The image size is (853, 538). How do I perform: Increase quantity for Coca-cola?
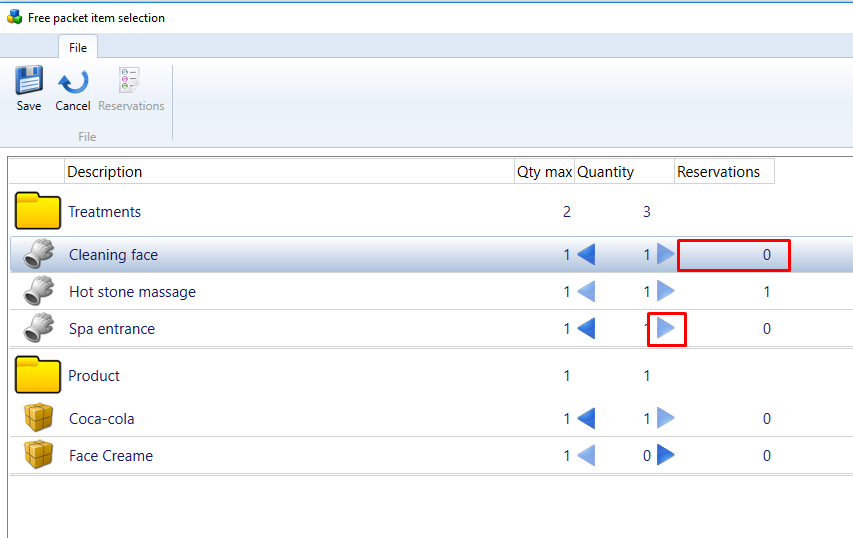click(x=666, y=418)
